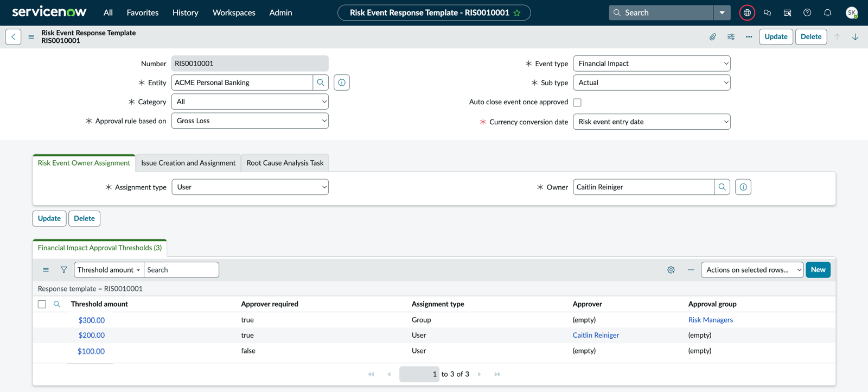The width and height of the screenshot is (868, 392).
Task: Select all rows checkbox in the thresholds list
Action: click(x=42, y=304)
